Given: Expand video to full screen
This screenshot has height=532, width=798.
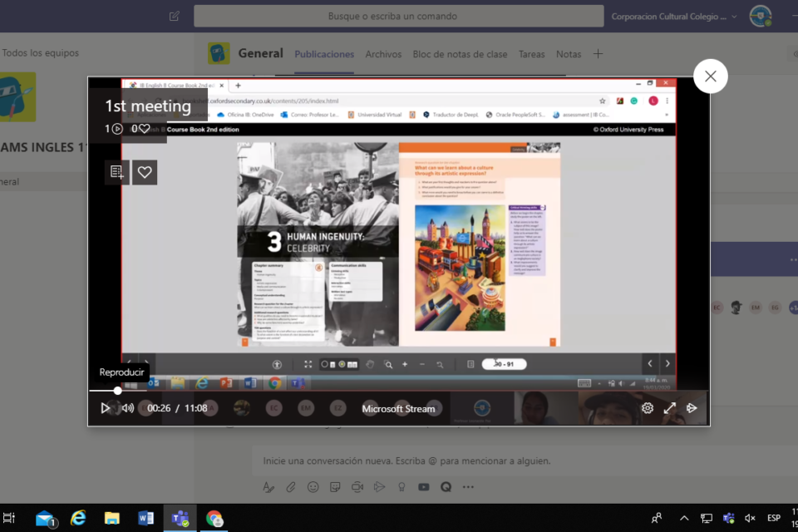Looking at the screenshot, I should click(x=669, y=408).
